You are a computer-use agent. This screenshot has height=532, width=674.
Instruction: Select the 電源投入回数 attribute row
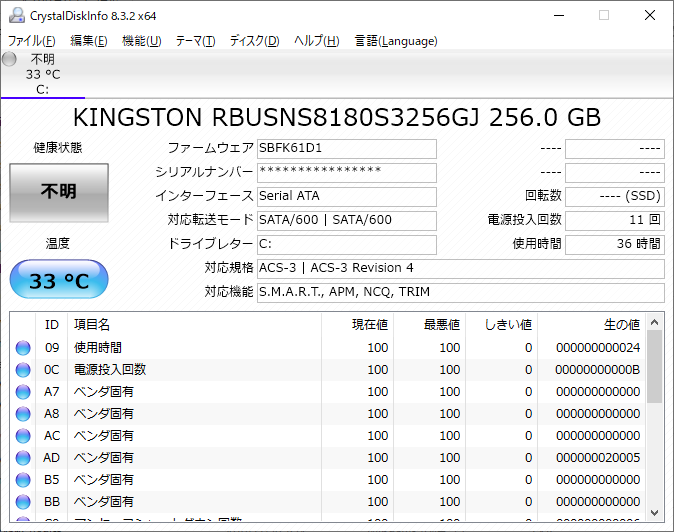(x=328, y=370)
